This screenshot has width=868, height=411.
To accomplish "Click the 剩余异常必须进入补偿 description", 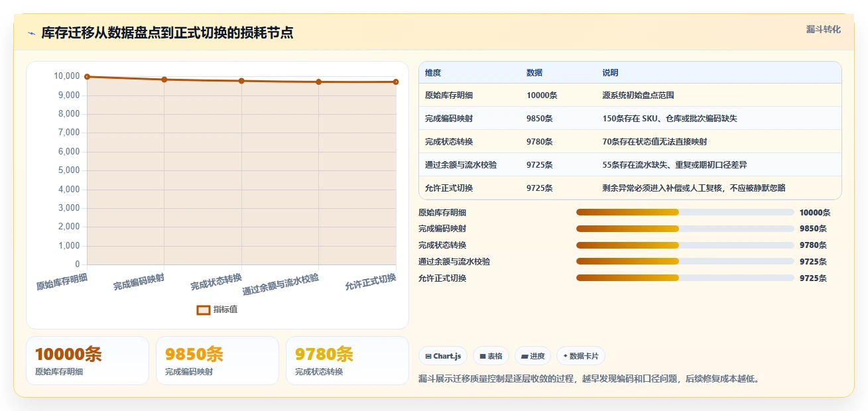I will pyautogui.click(x=694, y=188).
